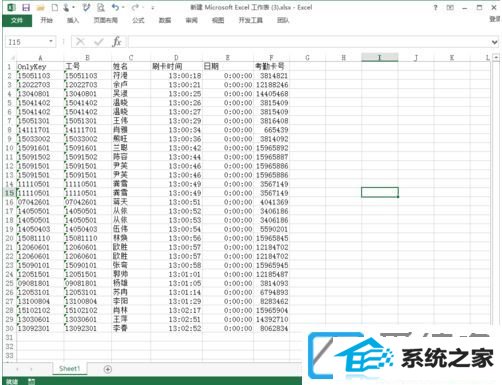Create a new blank workbook from the toolbar

(x=55, y=7)
